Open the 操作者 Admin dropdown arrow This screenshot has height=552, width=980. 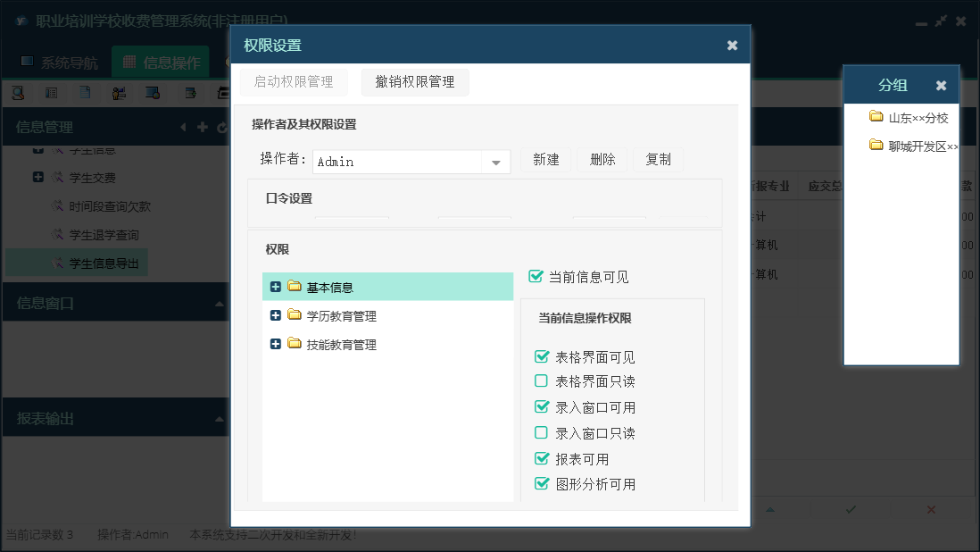(495, 162)
